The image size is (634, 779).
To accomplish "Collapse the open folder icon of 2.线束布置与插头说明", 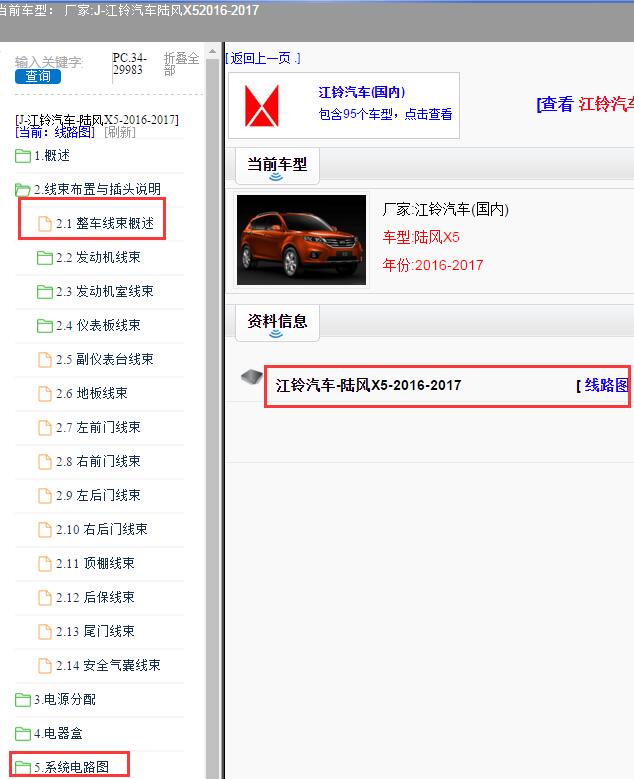I will click(x=23, y=190).
